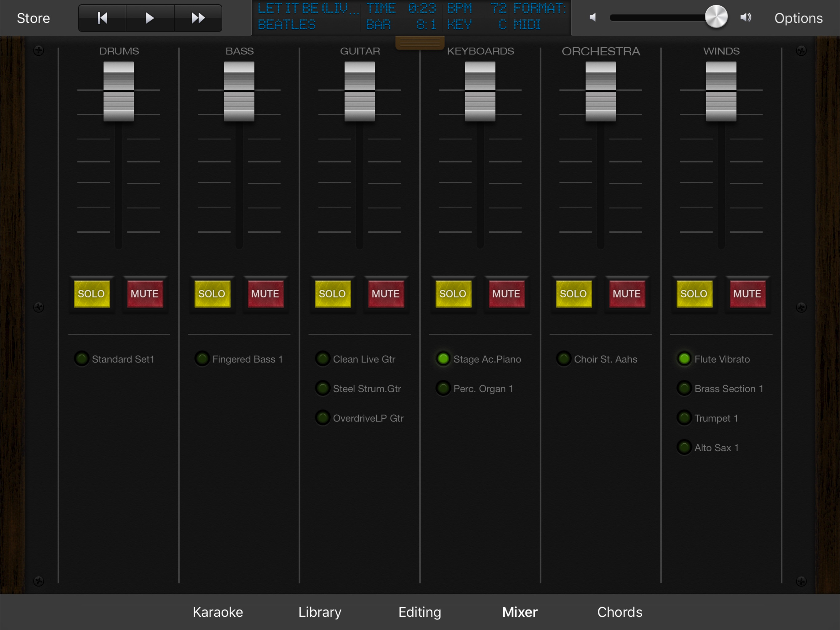Click the ORCHESTRA channel label
The image size is (840, 630).
[x=601, y=51]
